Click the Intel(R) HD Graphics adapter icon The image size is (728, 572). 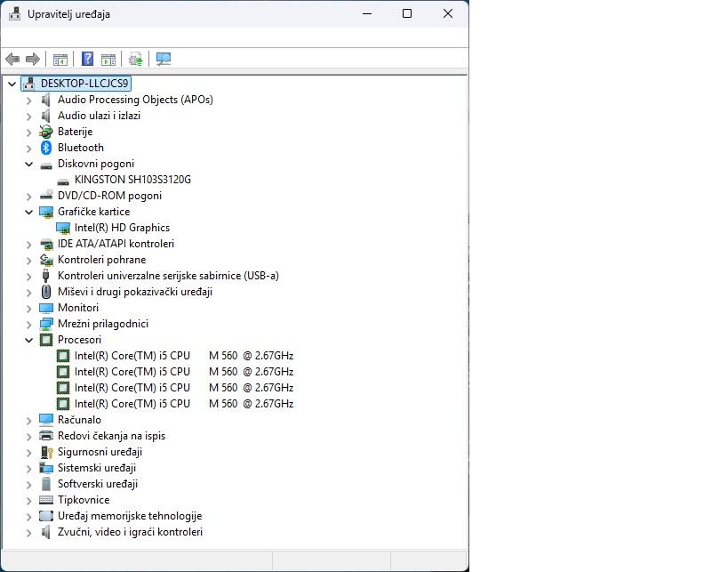(63, 228)
